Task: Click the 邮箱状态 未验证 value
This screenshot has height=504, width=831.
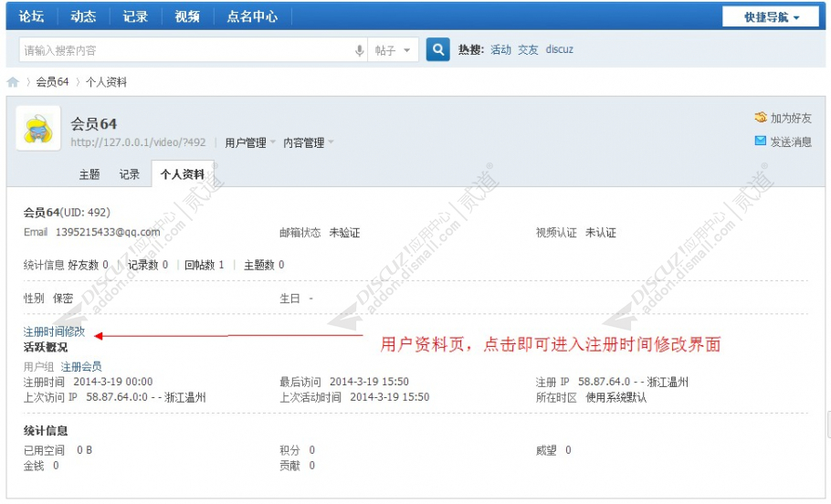Action: point(344,233)
